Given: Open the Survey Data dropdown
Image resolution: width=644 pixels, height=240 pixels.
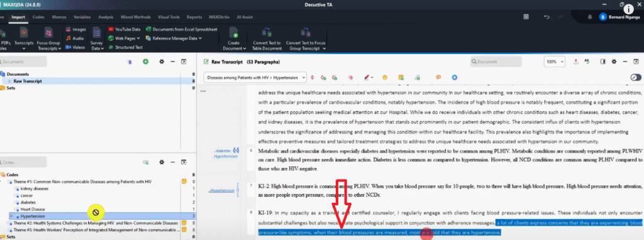Looking at the screenshot, I should (x=96, y=39).
